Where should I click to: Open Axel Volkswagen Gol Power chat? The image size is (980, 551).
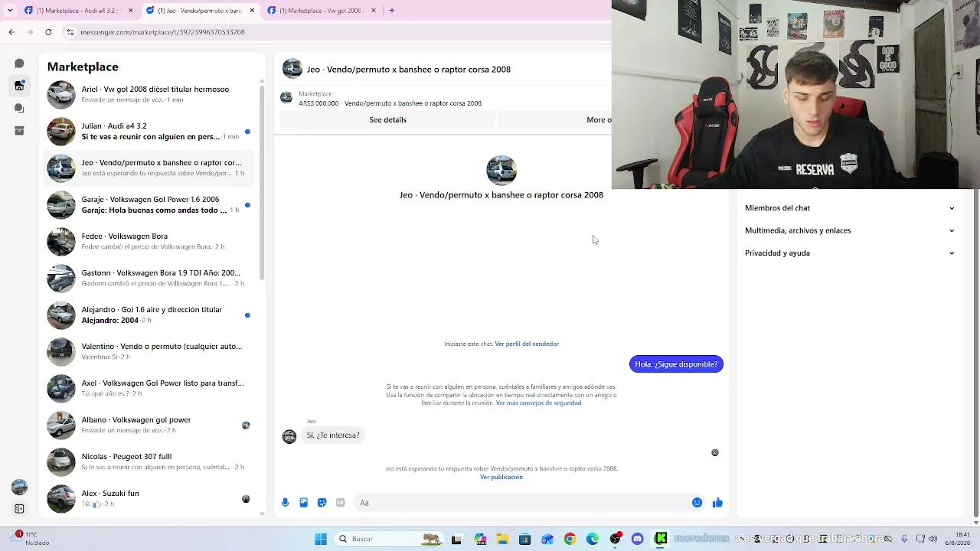coord(150,389)
